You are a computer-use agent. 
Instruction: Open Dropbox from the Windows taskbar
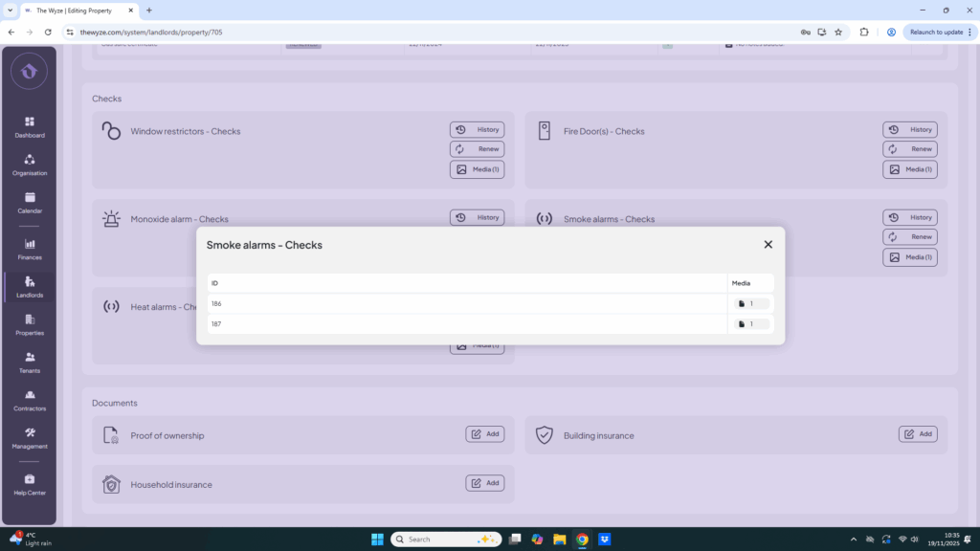tap(605, 540)
